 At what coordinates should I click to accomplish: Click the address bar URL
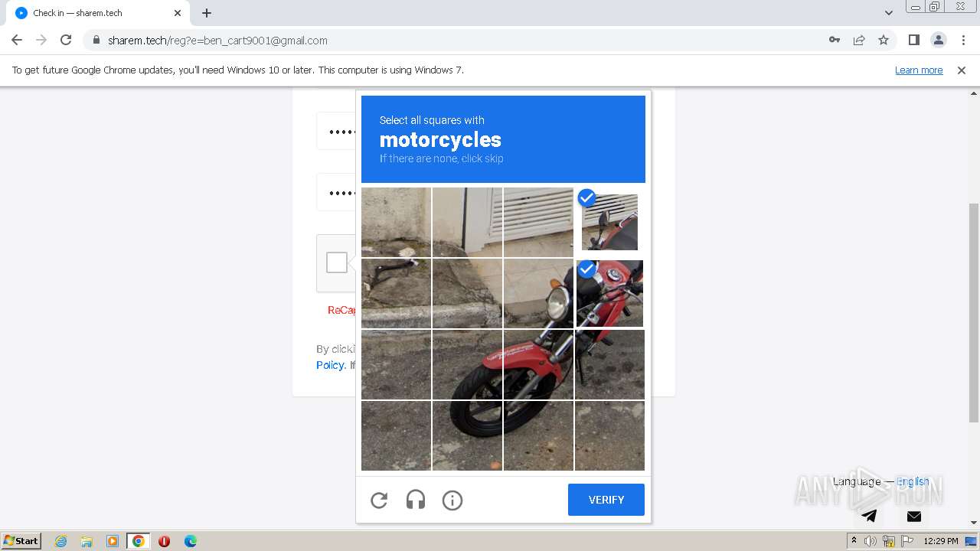[217, 41]
